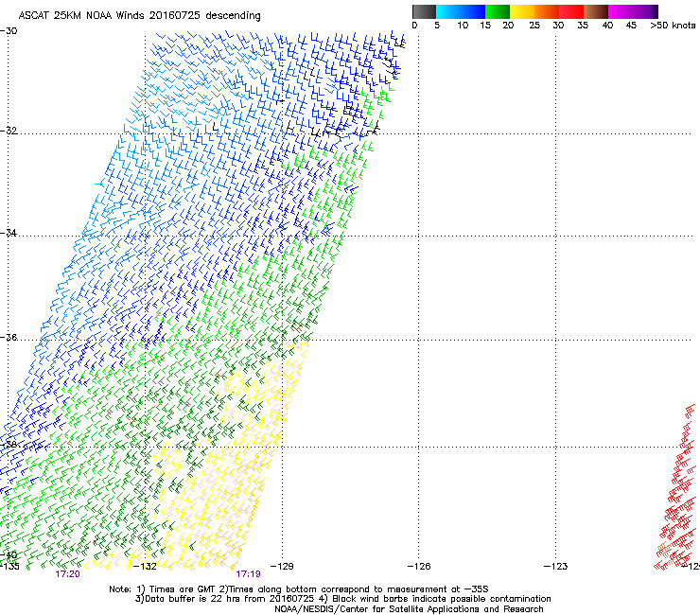The height and width of the screenshot is (615, 700).
Task: Click the cyan 5-10 knots legend color
Action: 446,11
